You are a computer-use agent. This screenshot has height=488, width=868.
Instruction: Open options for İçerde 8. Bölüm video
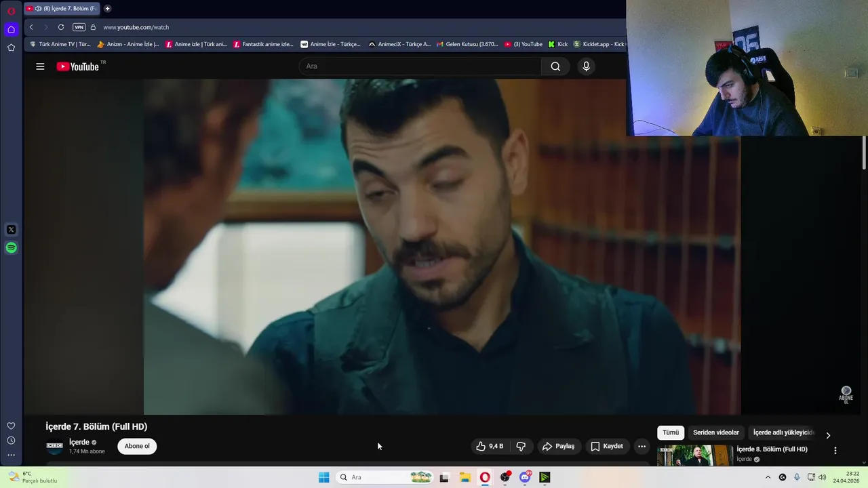[x=835, y=450]
